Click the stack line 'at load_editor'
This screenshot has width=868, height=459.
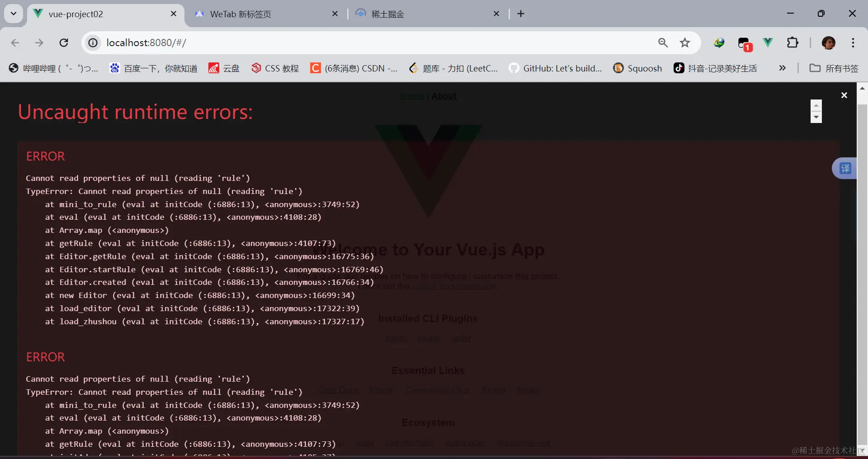click(202, 308)
